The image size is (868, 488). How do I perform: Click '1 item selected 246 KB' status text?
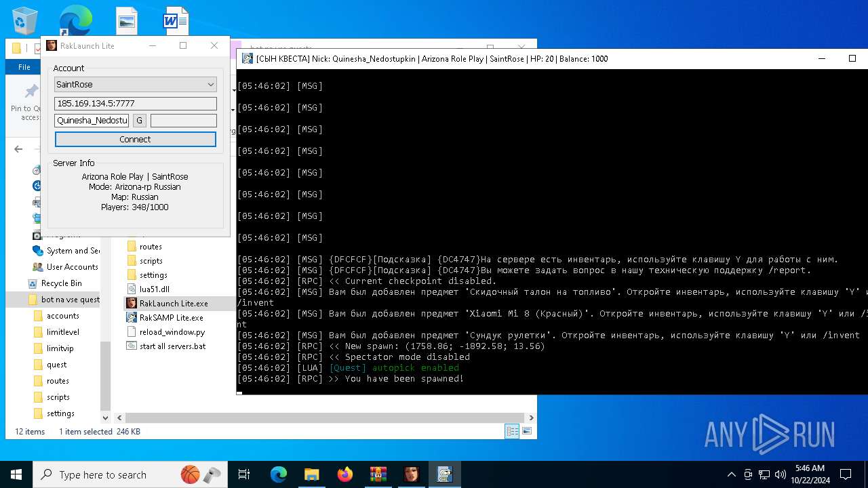coord(100,432)
